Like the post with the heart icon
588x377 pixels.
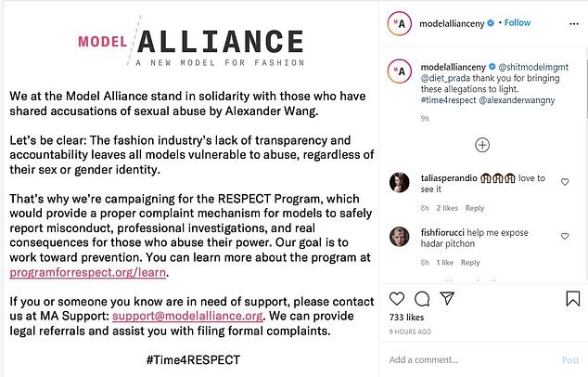tap(396, 300)
